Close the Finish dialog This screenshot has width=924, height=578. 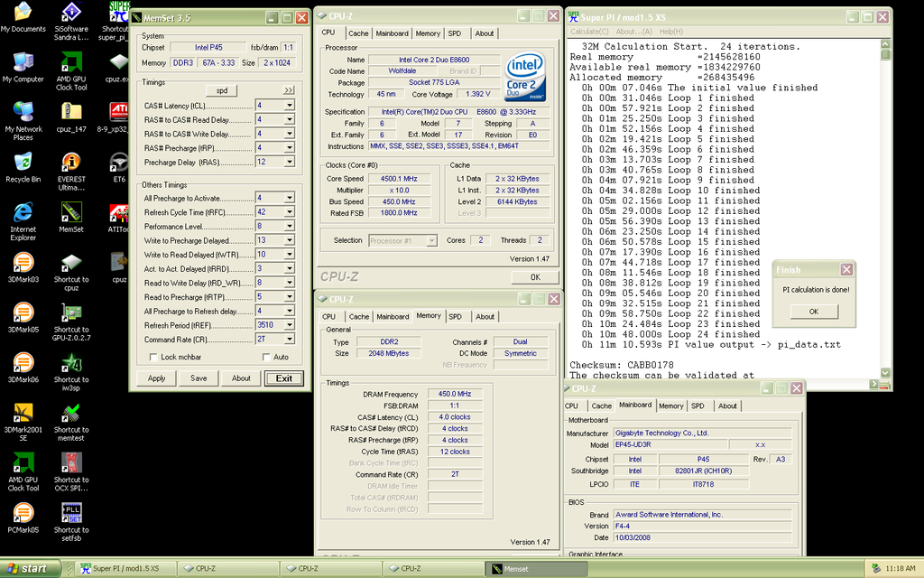(846, 269)
